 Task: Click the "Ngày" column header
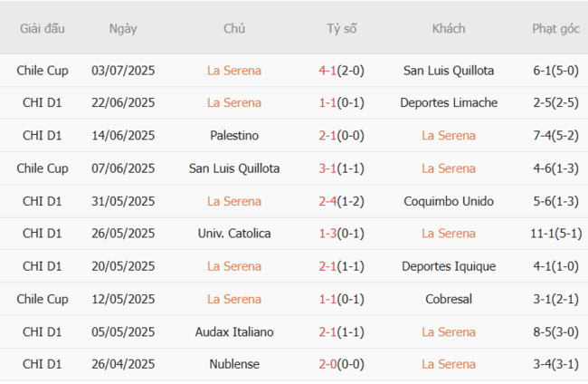[x=123, y=28]
